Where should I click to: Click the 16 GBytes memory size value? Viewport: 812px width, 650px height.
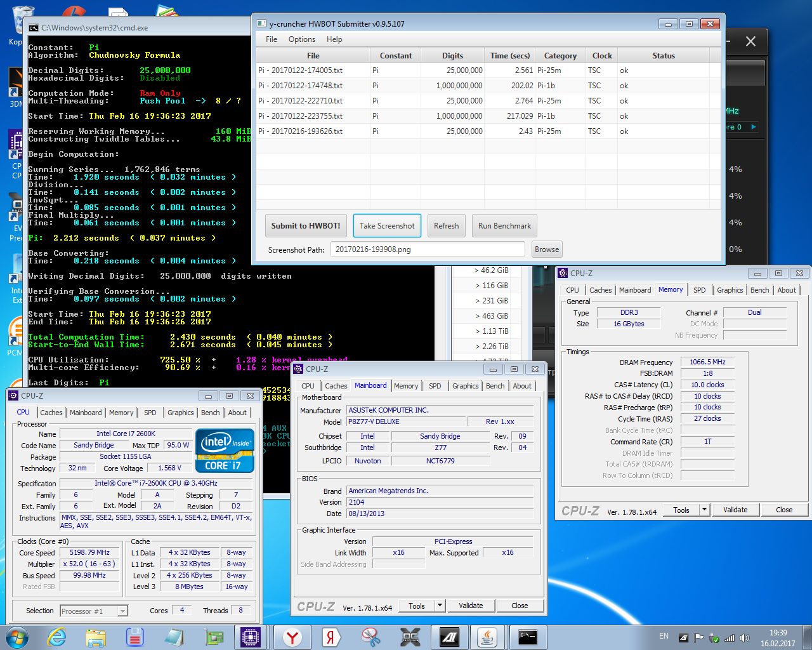click(x=629, y=324)
